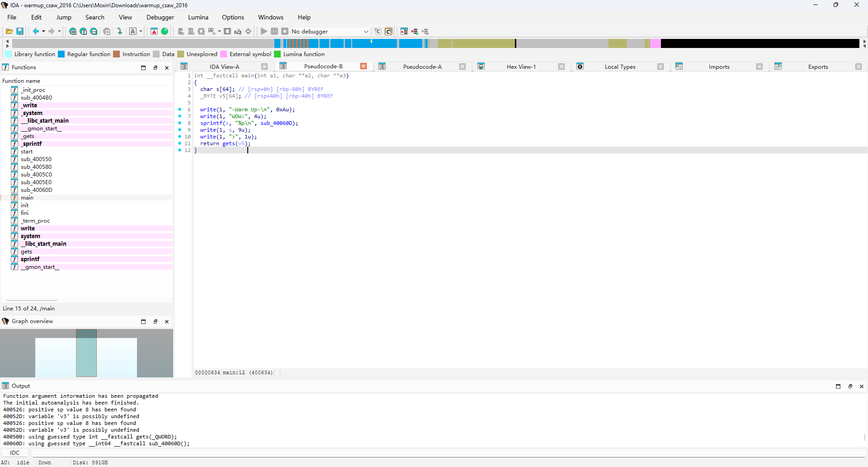
Task: Start process with the play button
Action: (x=264, y=31)
